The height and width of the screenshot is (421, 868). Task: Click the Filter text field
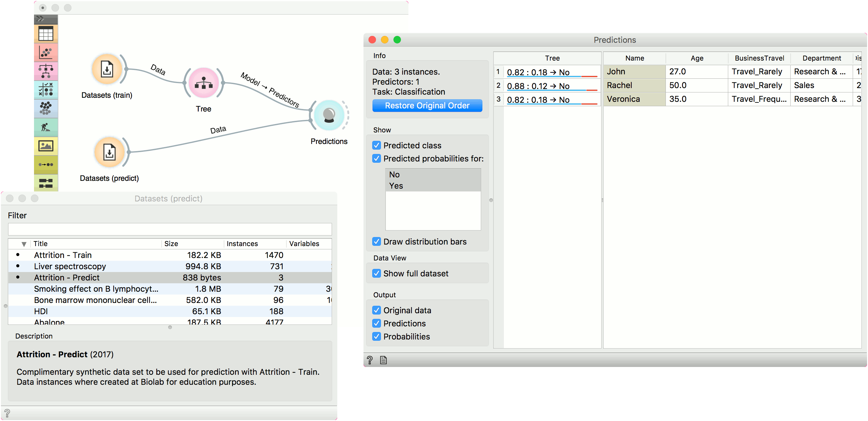click(170, 229)
